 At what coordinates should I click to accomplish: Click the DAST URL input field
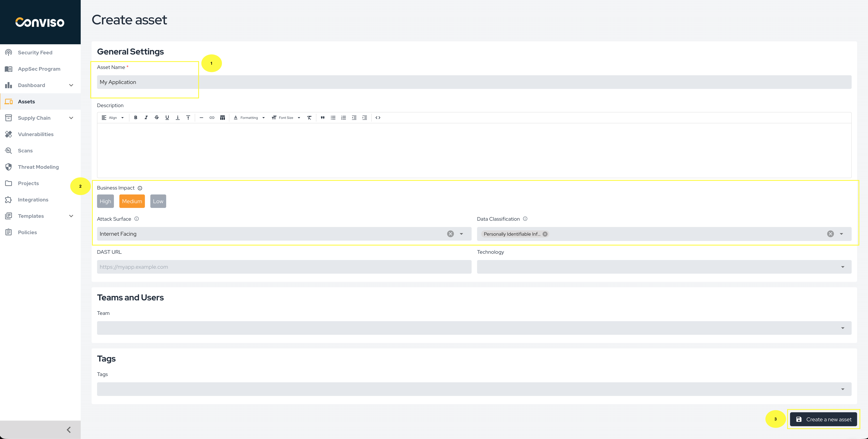point(284,267)
